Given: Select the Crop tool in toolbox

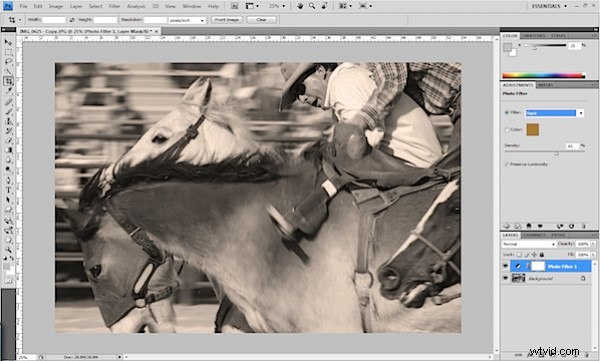Looking at the screenshot, I should point(8,81).
